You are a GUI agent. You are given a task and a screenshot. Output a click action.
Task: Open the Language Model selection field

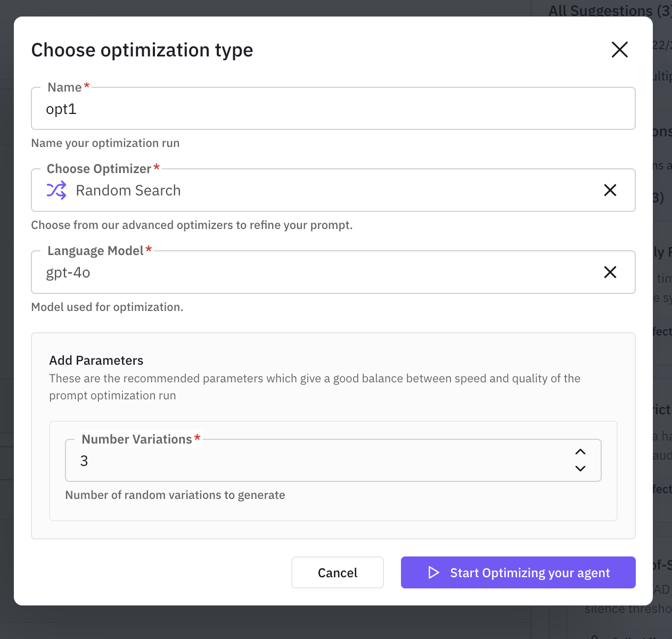[319, 272]
